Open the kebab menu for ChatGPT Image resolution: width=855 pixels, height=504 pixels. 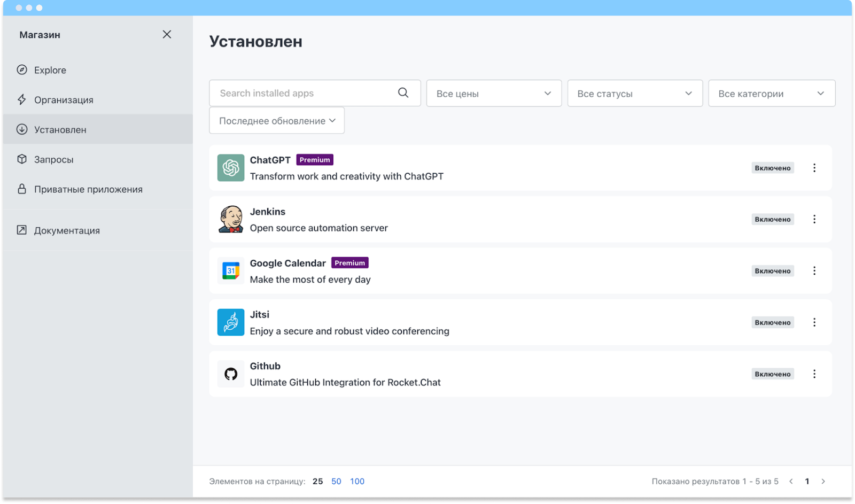point(814,167)
